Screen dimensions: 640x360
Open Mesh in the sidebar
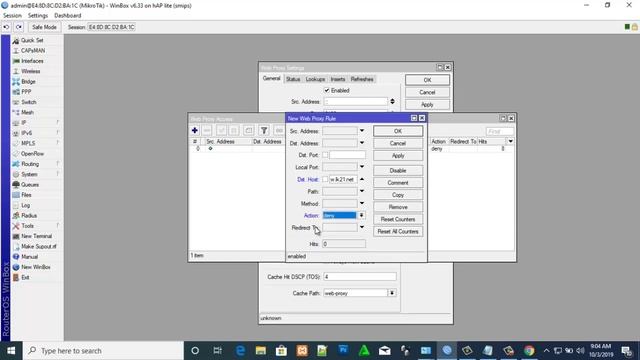click(27, 112)
